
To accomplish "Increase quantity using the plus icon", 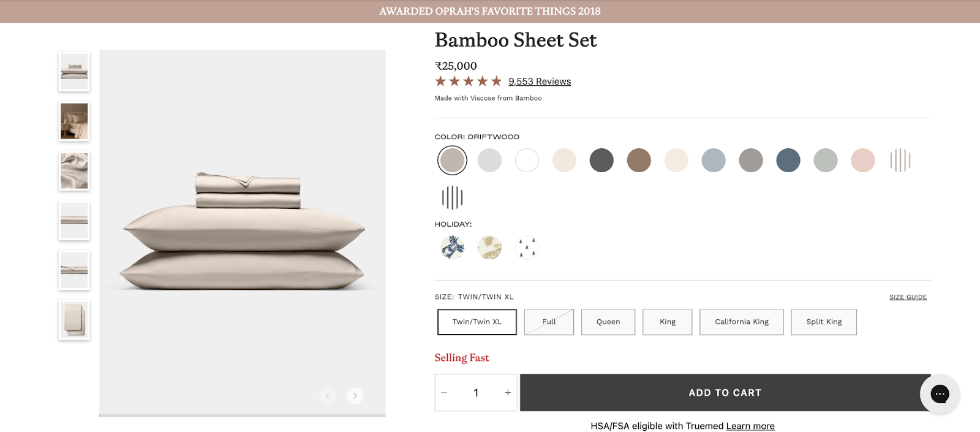I will (507, 393).
